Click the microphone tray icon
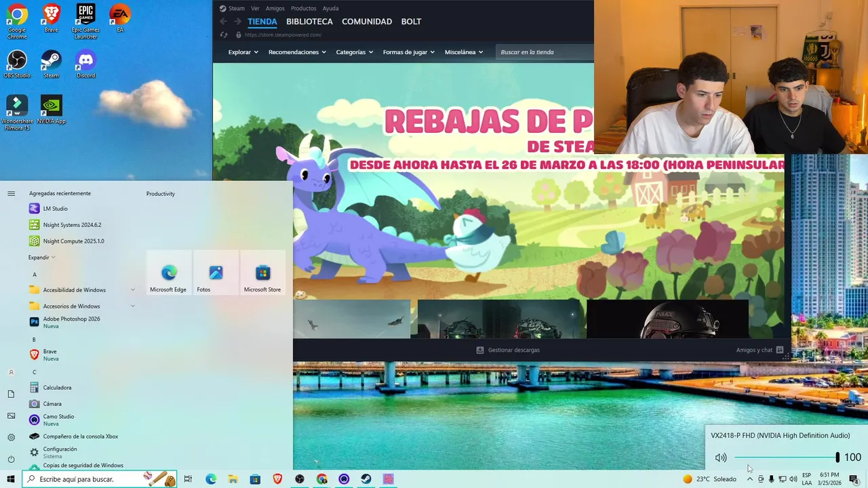The height and width of the screenshot is (488, 868). (771, 479)
